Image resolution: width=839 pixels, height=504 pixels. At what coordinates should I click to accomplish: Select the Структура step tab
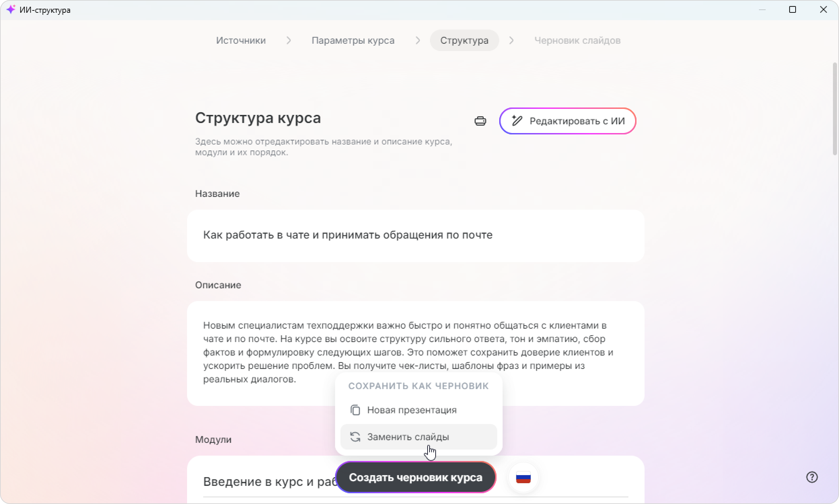pyautogui.click(x=464, y=40)
